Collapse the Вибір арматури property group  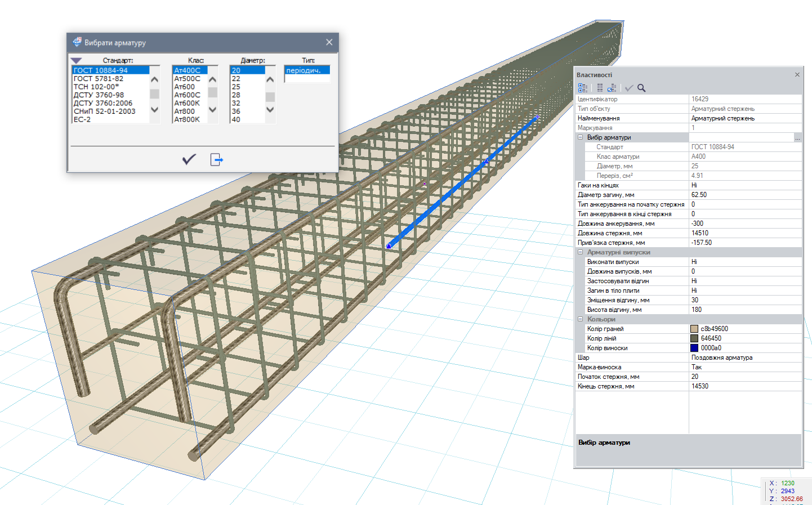pos(581,137)
